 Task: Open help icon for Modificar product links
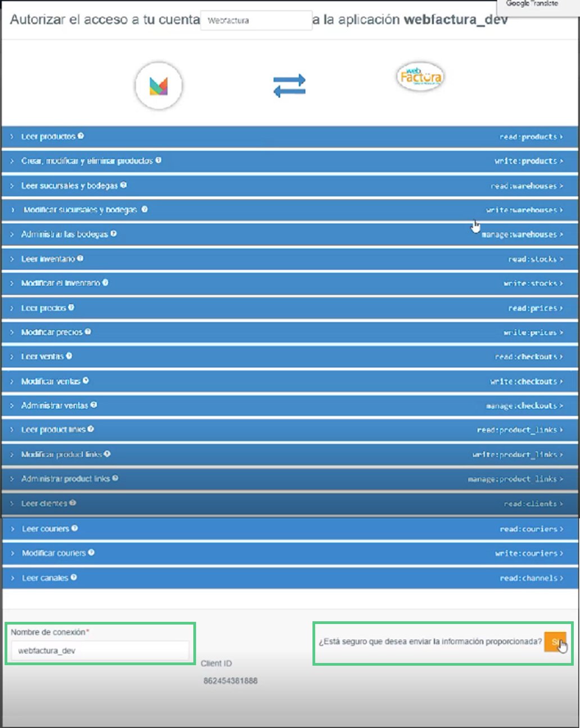tap(107, 454)
